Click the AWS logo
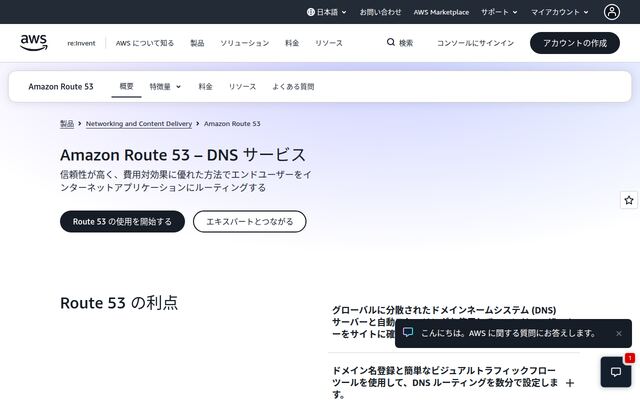This screenshot has width=640, height=400. point(34,43)
